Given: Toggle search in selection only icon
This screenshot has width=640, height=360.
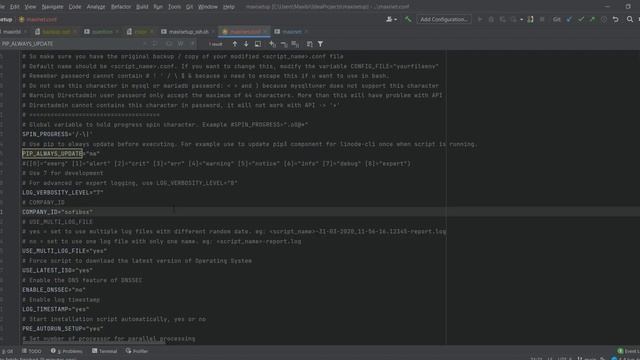Looking at the screenshot, I should 309,44.
